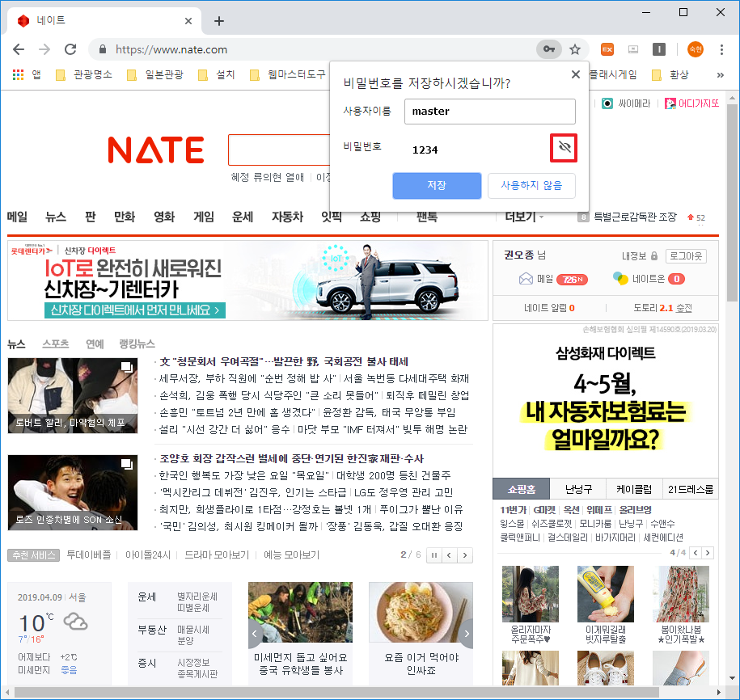Open 게임 in main navigation

point(204,217)
